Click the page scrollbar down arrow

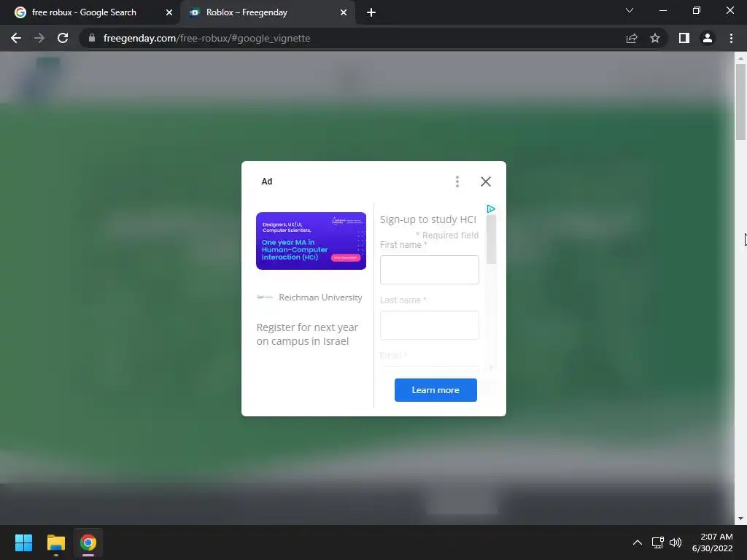coord(740,518)
